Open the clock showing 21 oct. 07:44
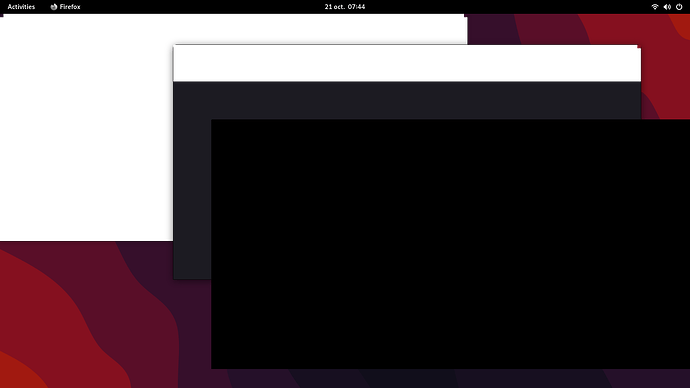 click(x=345, y=7)
